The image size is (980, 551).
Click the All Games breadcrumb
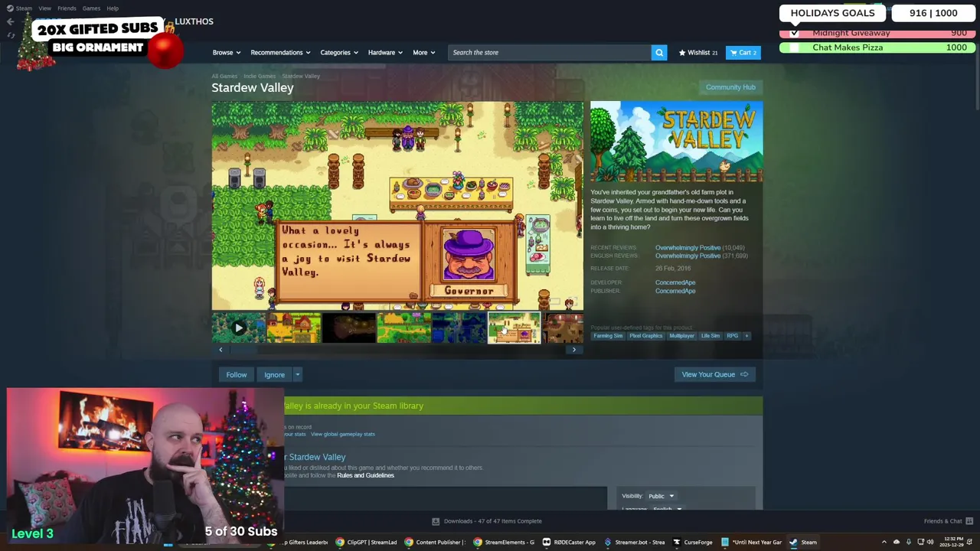[x=224, y=76]
